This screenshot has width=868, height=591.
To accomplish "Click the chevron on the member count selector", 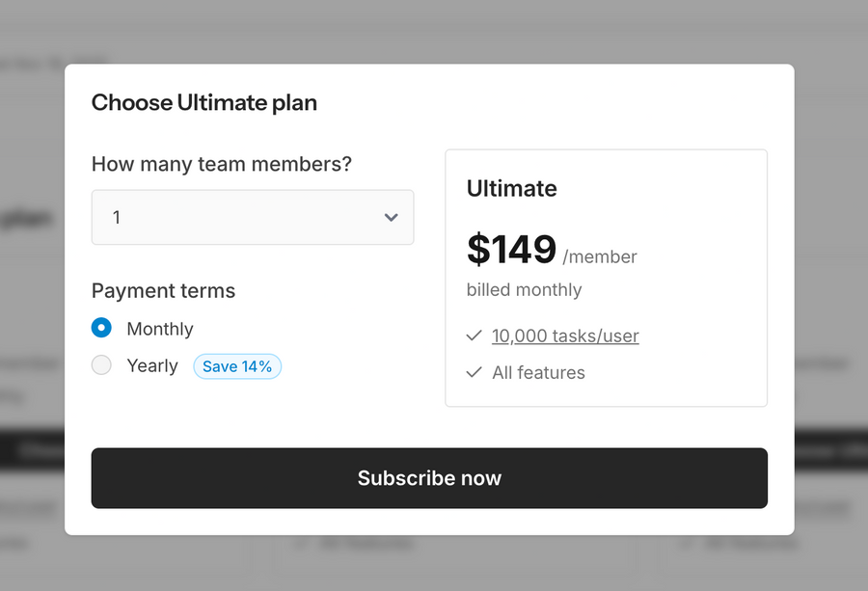I will 391,217.
